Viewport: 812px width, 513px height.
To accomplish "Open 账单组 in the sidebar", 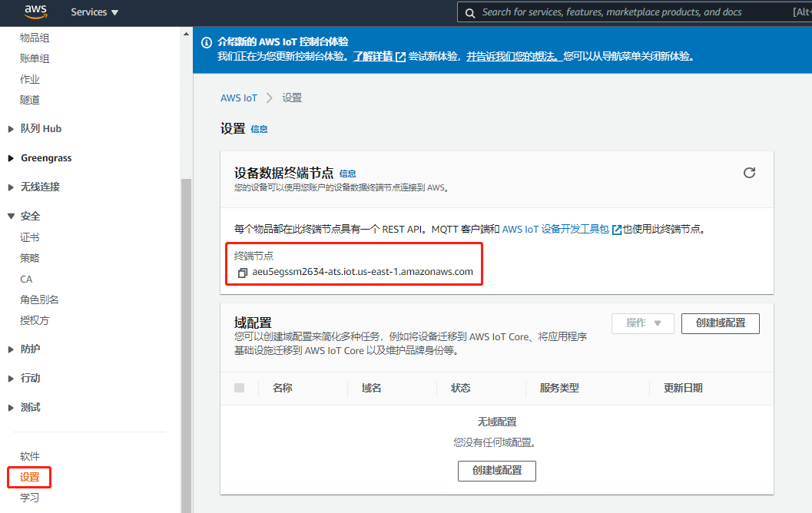I will tap(35, 58).
